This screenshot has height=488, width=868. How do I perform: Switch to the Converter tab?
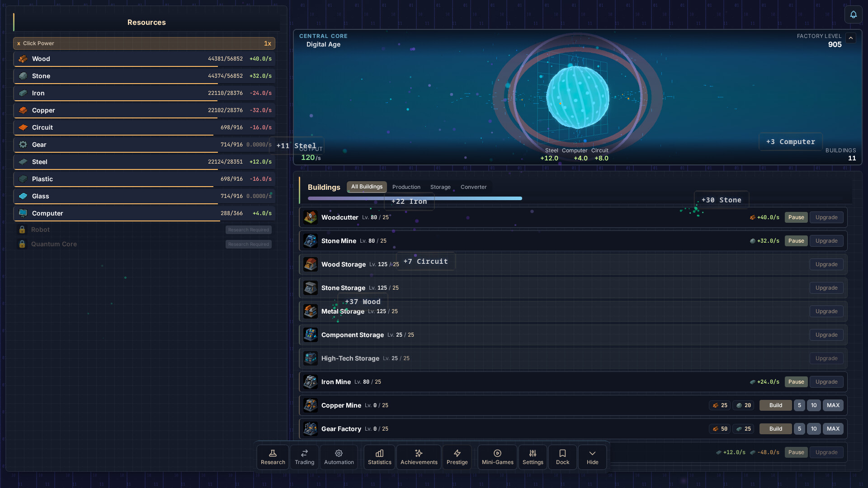click(x=474, y=187)
